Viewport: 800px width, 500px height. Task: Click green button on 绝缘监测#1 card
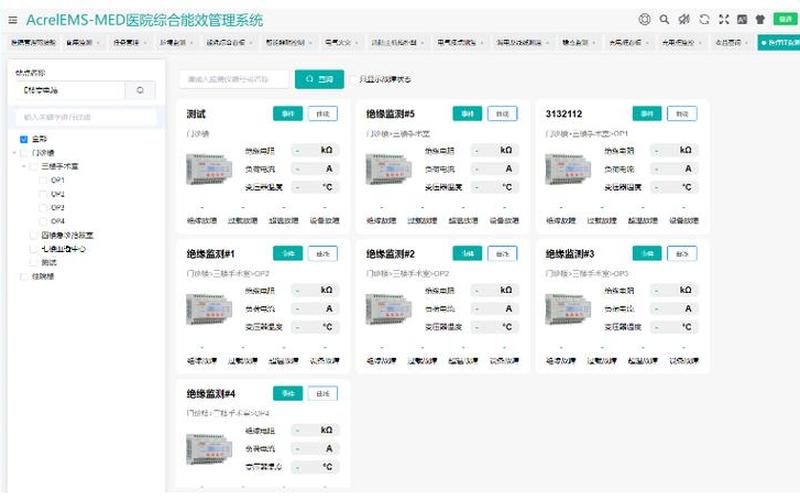(288, 253)
